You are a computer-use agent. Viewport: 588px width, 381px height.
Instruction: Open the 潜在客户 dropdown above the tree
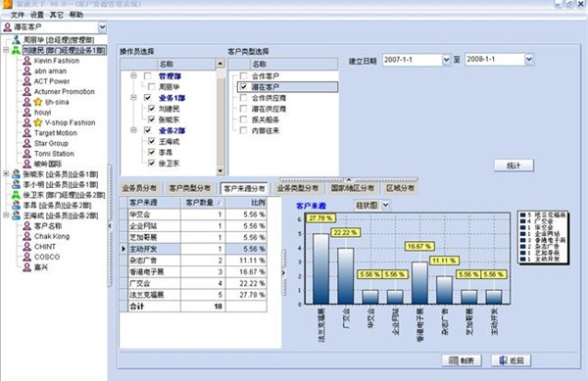[102, 27]
